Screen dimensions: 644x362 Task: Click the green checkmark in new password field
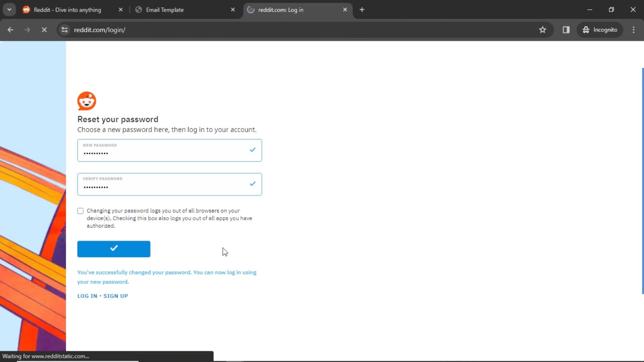(x=252, y=150)
